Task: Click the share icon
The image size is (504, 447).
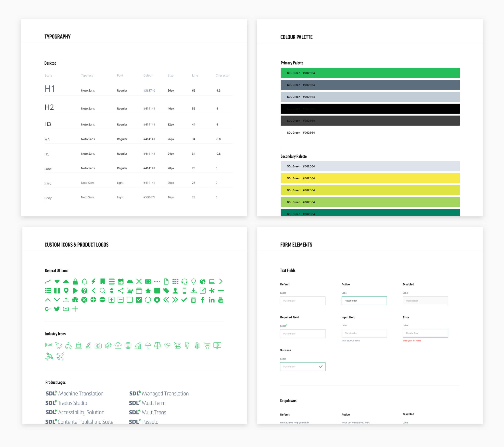Action: (x=121, y=291)
